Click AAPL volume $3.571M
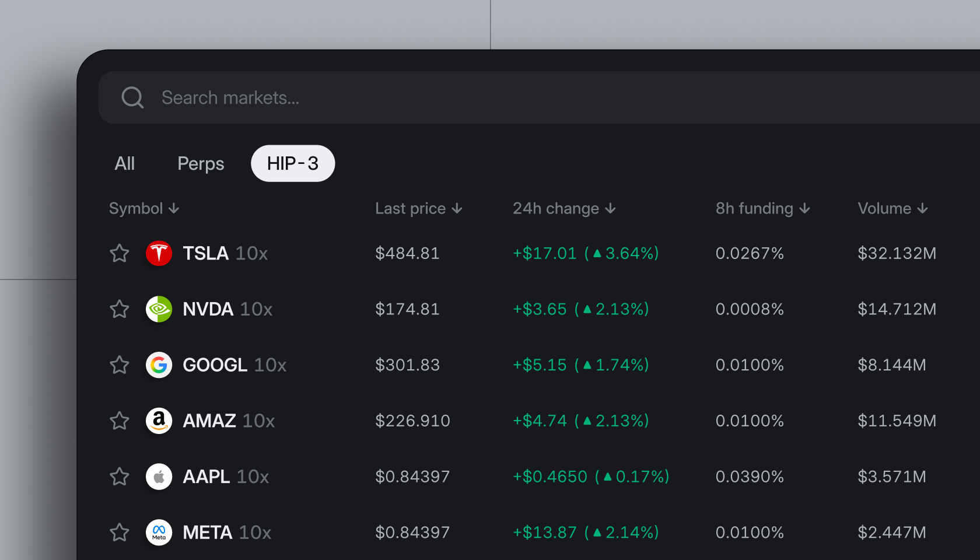The width and height of the screenshot is (980, 560). [892, 477]
